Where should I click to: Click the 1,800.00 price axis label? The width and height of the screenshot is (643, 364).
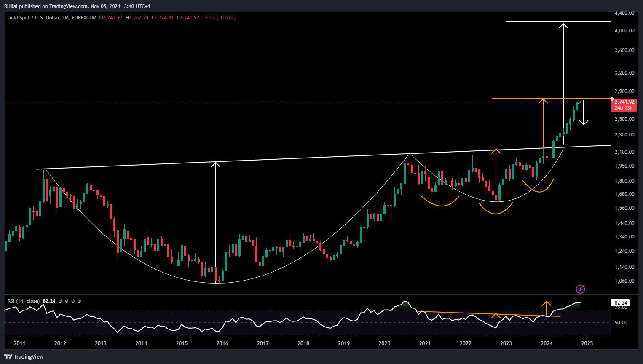point(624,181)
